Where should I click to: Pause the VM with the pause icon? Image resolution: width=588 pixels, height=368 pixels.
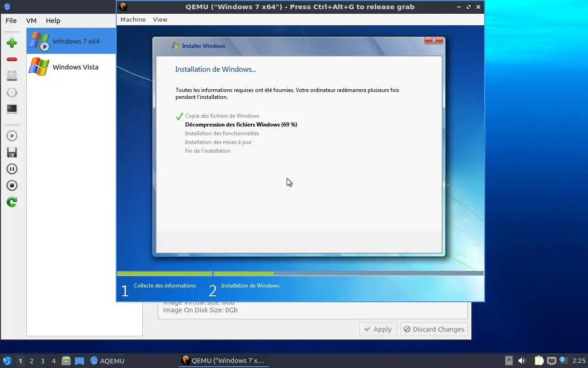click(12, 169)
